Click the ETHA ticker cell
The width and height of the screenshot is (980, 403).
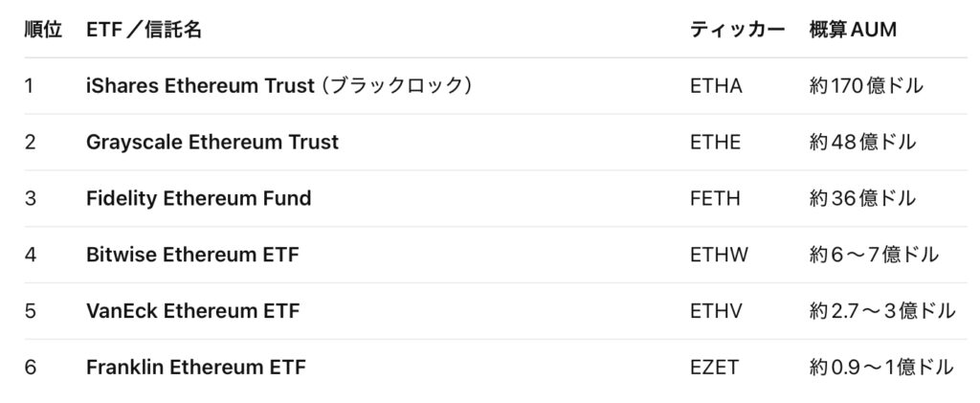click(716, 86)
